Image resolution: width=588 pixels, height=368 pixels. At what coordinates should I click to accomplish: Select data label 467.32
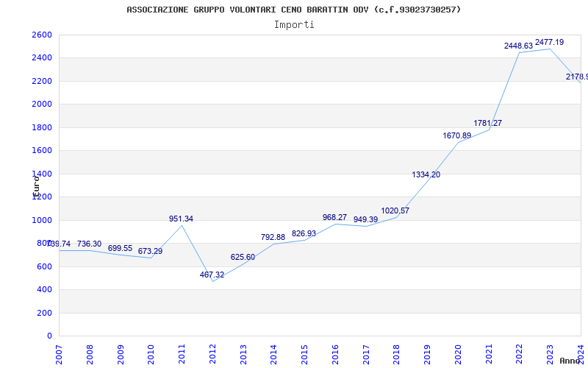(x=212, y=275)
